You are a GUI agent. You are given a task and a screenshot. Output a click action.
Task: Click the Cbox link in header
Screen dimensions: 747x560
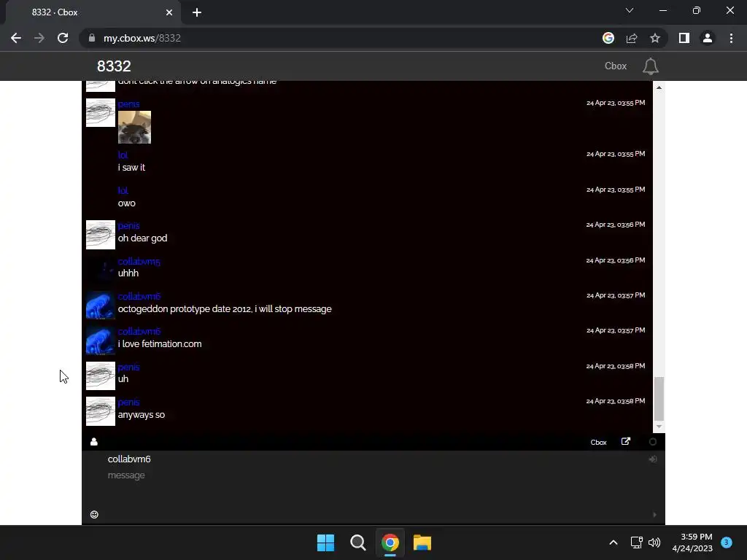point(616,66)
